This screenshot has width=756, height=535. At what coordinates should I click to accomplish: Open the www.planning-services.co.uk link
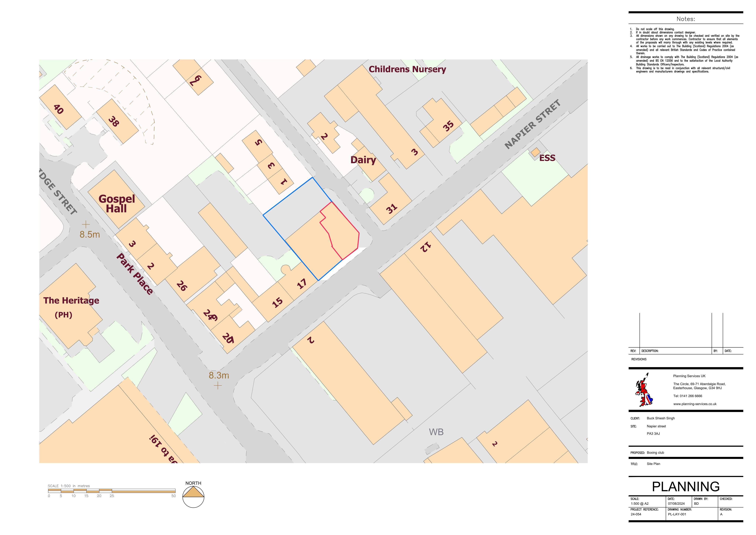coord(695,404)
